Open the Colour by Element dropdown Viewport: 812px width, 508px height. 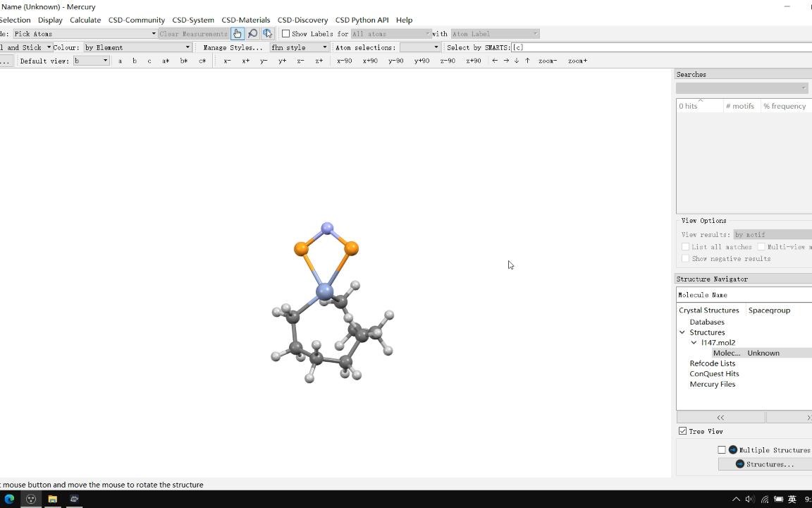137,47
